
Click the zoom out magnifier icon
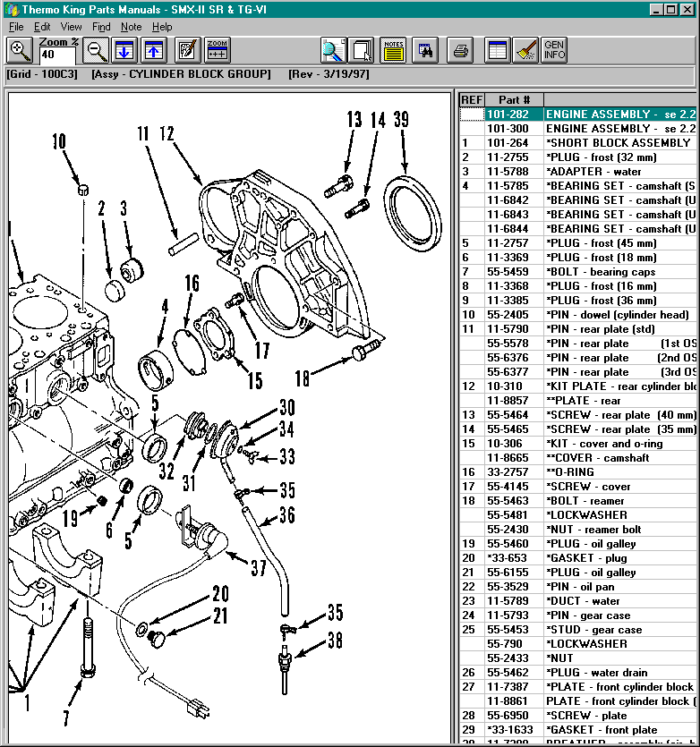tap(97, 50)
